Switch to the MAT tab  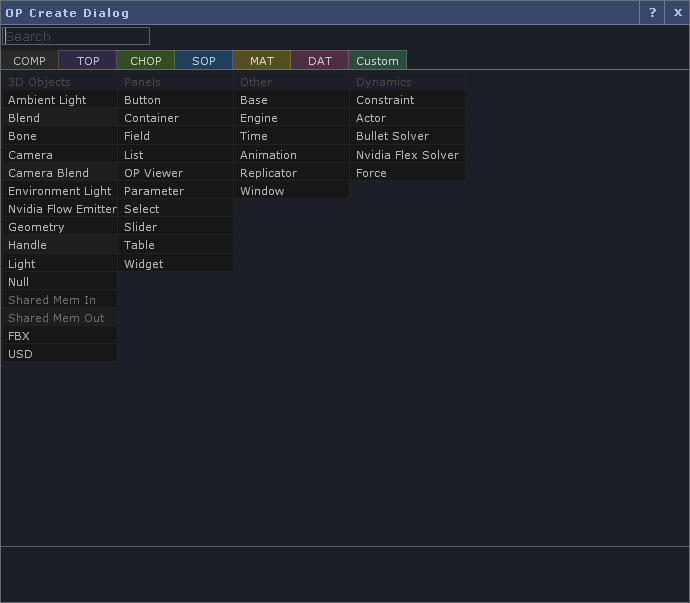(262, 61)
